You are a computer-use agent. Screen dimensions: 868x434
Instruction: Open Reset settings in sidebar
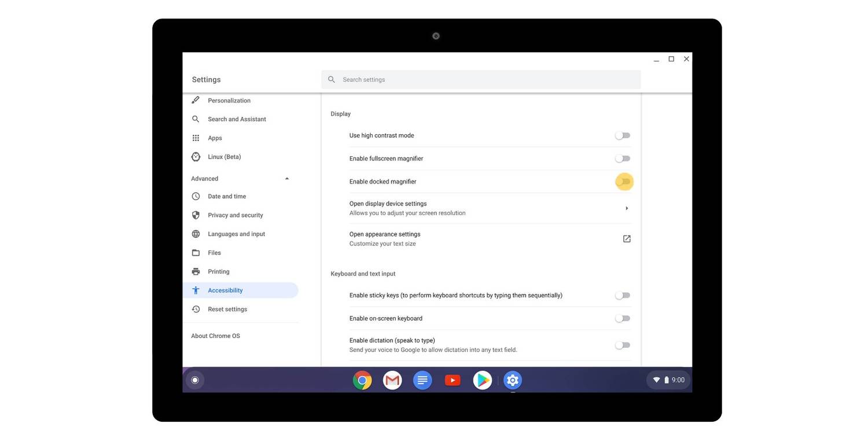click(x=227, y=310)
